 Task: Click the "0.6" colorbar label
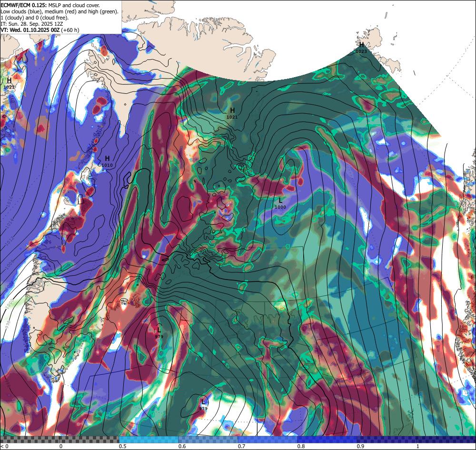(182, 446)
